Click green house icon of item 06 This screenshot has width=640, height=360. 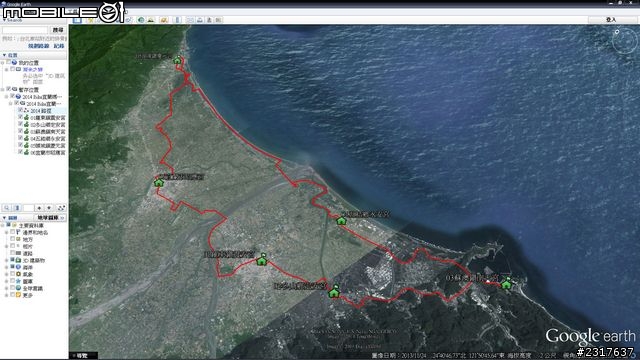(27, 152)
